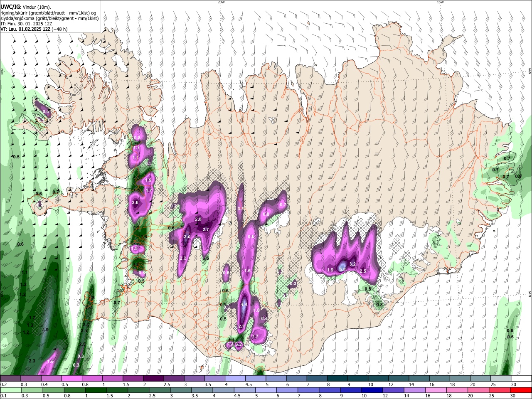The height and width of the screenshot is (399, 532).
Task: Click the 0.2 label in the snow legend row
Action: click(x=3, y=384)
